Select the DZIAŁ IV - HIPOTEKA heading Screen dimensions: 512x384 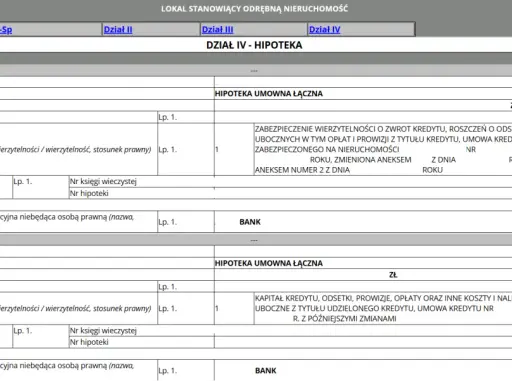254,45
